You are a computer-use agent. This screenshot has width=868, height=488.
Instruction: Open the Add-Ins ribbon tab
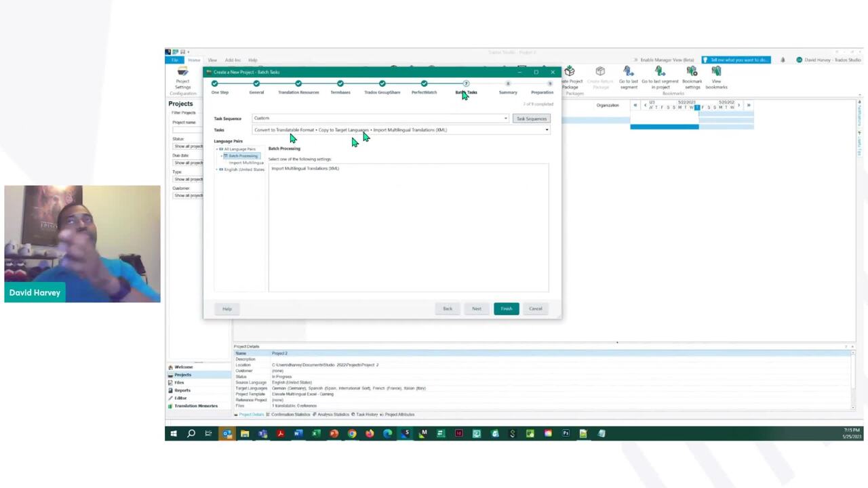233,60
